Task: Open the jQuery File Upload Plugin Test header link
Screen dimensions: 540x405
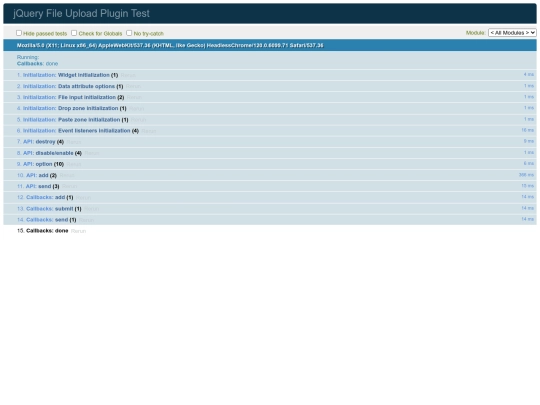Action: (x=81, y=13)
